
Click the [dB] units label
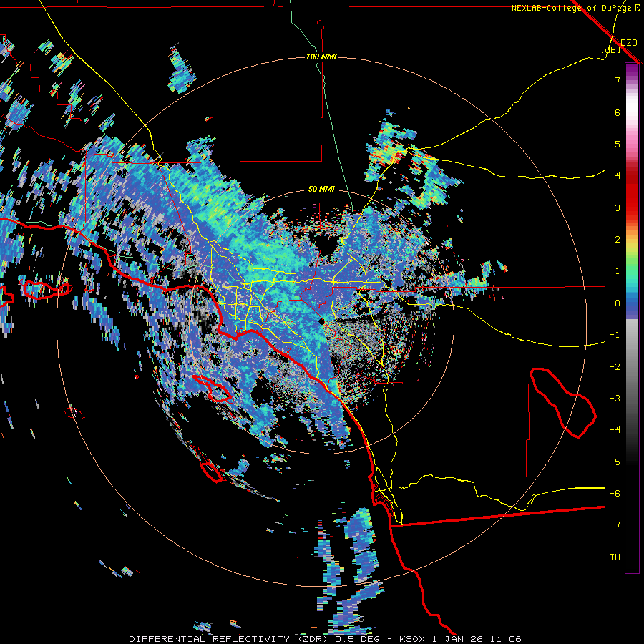[611, 49]
